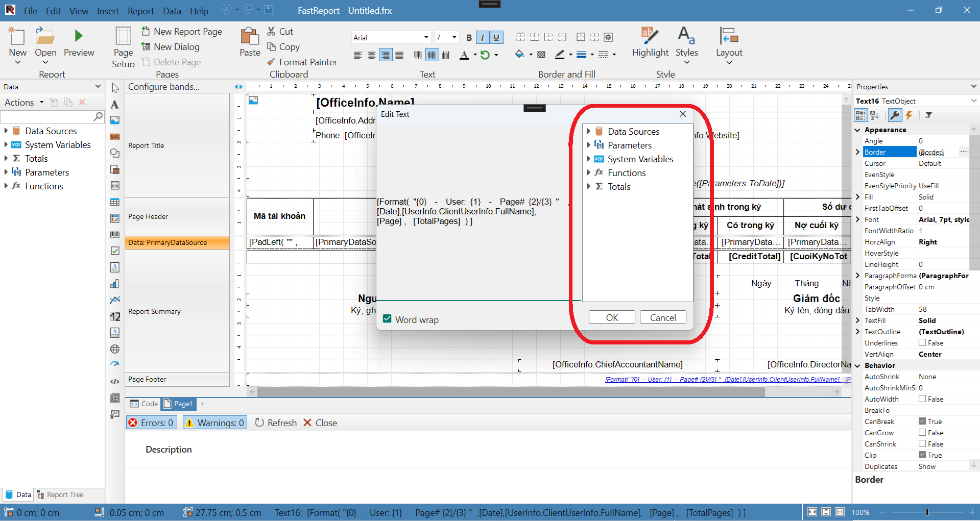Toggle Bold text formatting
Screen dimensions: 980x521
coord(469,38)
